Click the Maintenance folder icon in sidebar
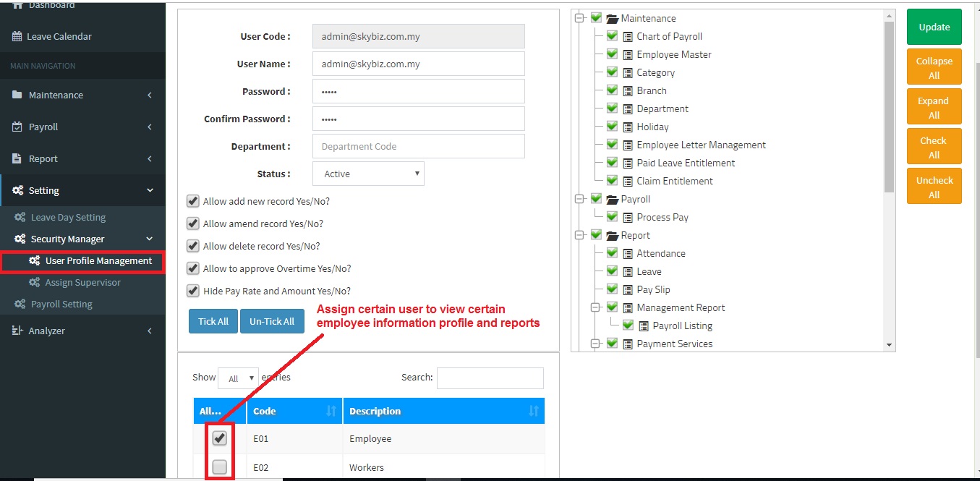The height and width of the screenshot is (481, 980). click(x=17, y=95)
